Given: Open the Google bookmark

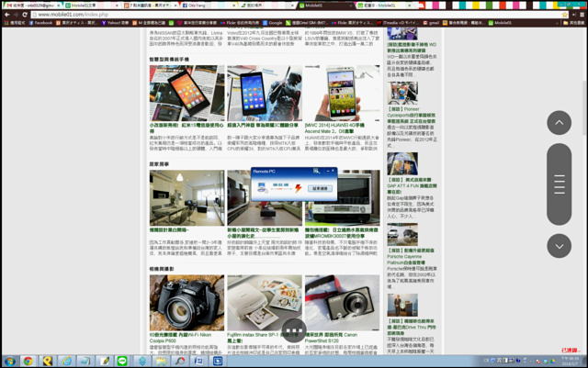Looking at the screenshot, I should click(272, 23).
